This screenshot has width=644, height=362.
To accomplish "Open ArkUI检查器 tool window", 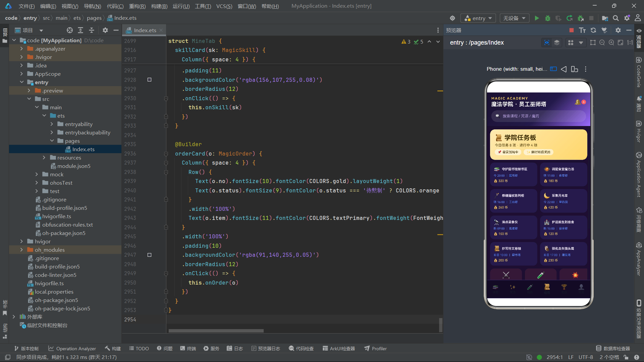I will 339,349.
